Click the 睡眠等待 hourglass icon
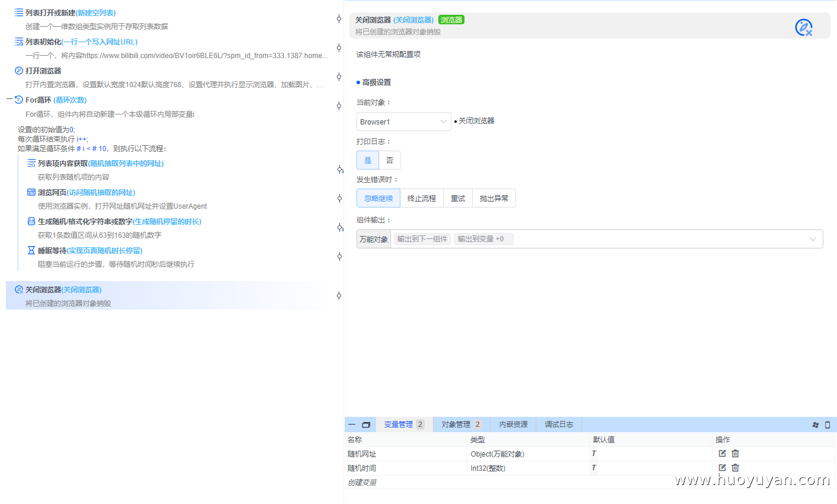The height and width of the screenshot is (504, 837). coord(31,250)
